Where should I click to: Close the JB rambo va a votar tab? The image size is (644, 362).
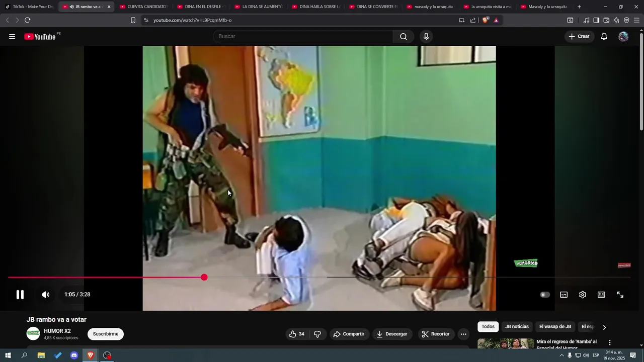pos(109,7)
